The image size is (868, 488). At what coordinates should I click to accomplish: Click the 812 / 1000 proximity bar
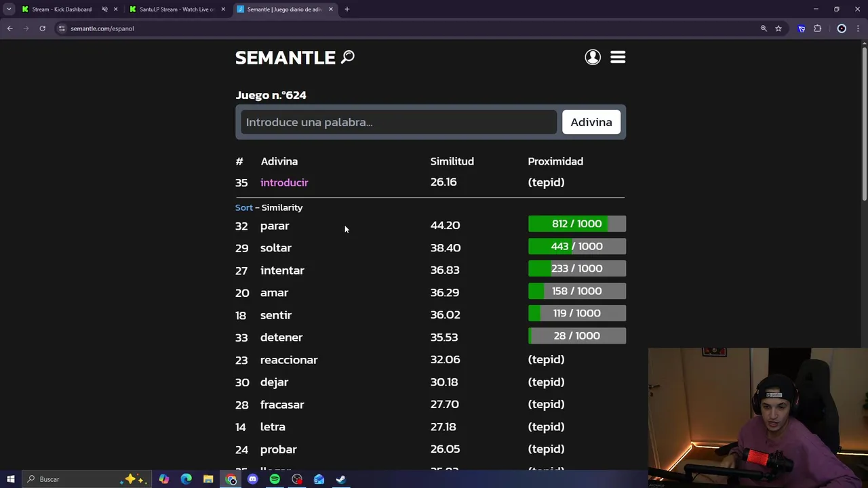pos(577,224)
